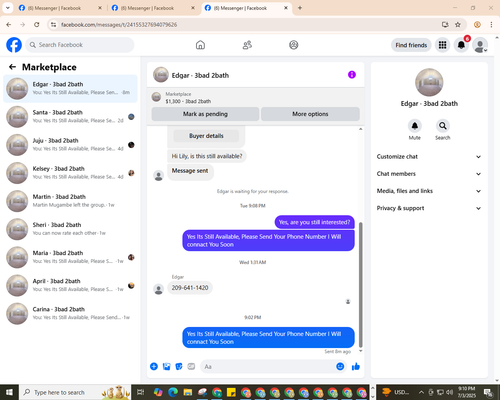Expand Media, files and links section

coord(429,191)
